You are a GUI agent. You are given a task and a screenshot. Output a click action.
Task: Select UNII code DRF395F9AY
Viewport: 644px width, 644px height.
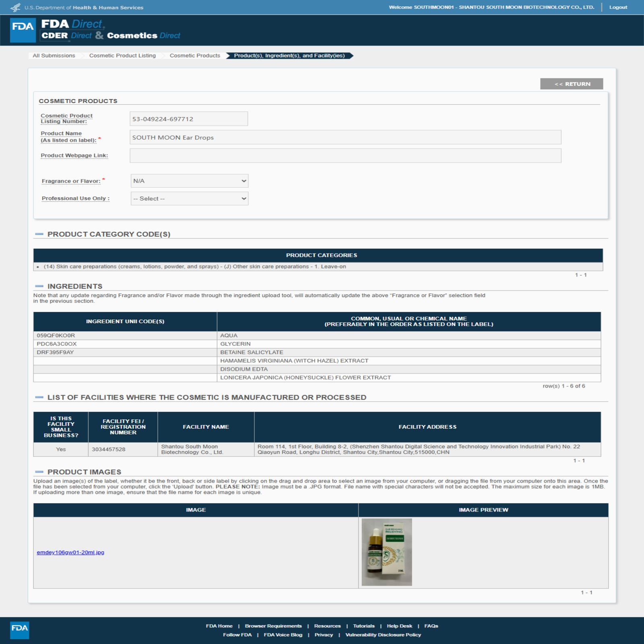click(x=125, y=352)
